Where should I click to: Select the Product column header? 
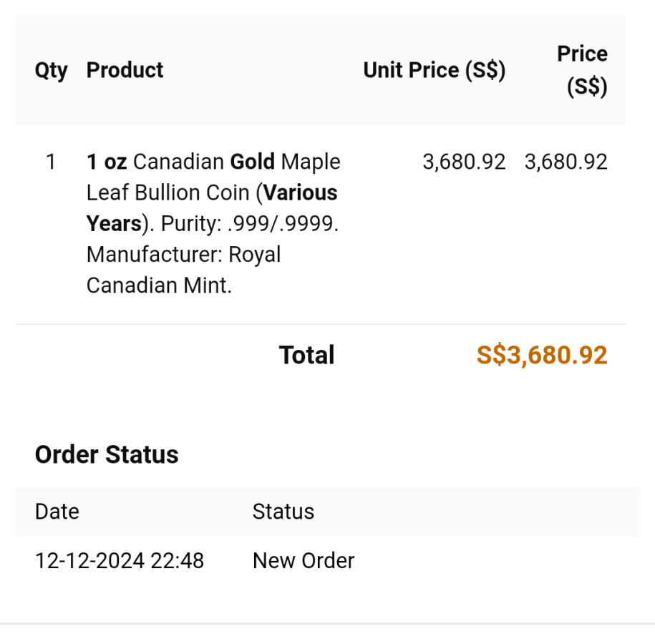tap(125, 70)
